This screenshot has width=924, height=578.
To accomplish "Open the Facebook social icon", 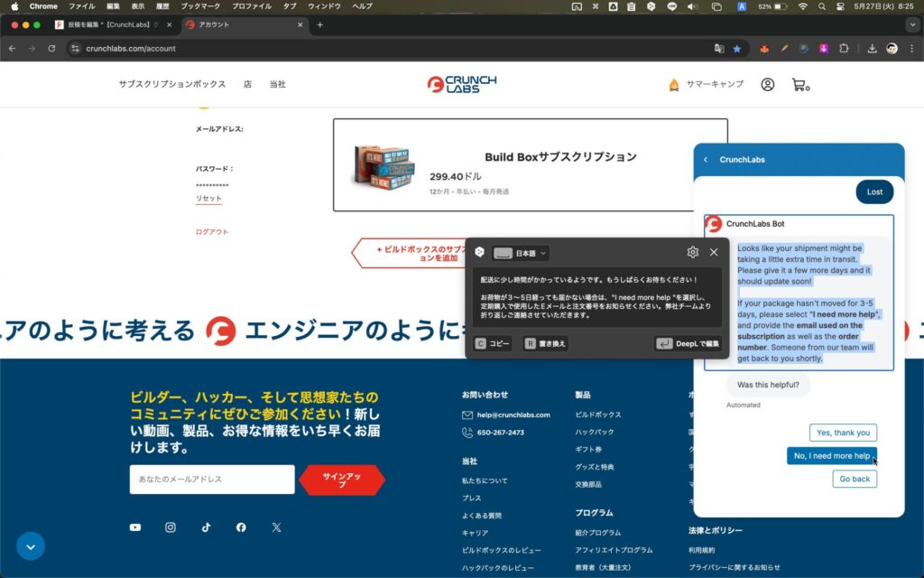I will [241, 527].
